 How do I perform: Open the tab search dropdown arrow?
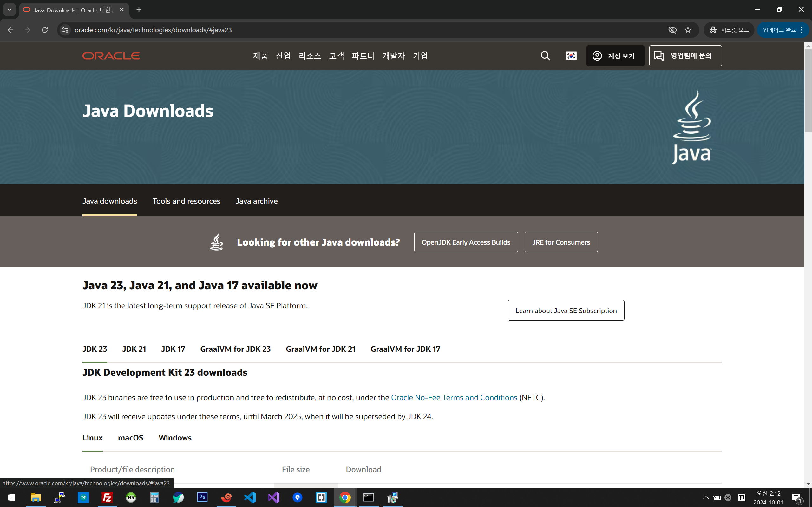click(x=10, y=10)
